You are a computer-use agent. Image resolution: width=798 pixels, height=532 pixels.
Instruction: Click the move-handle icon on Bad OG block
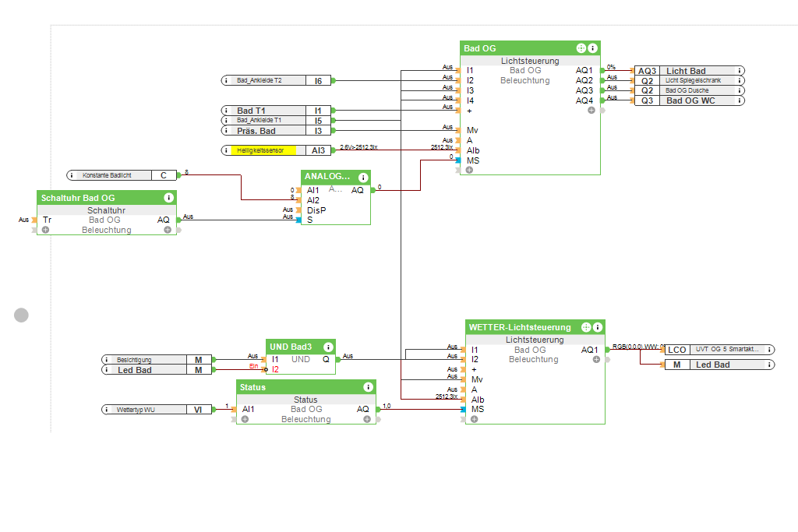pos(581,48)
